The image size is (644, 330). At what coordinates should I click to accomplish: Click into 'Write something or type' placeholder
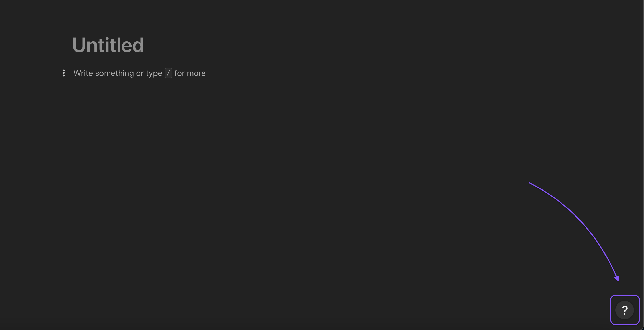tap(118, 73)
